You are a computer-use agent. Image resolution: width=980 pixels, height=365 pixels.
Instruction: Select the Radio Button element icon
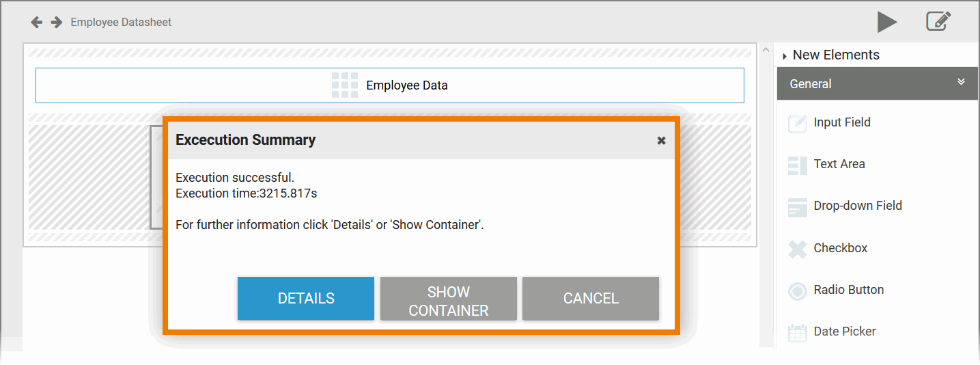pos(797,291)
